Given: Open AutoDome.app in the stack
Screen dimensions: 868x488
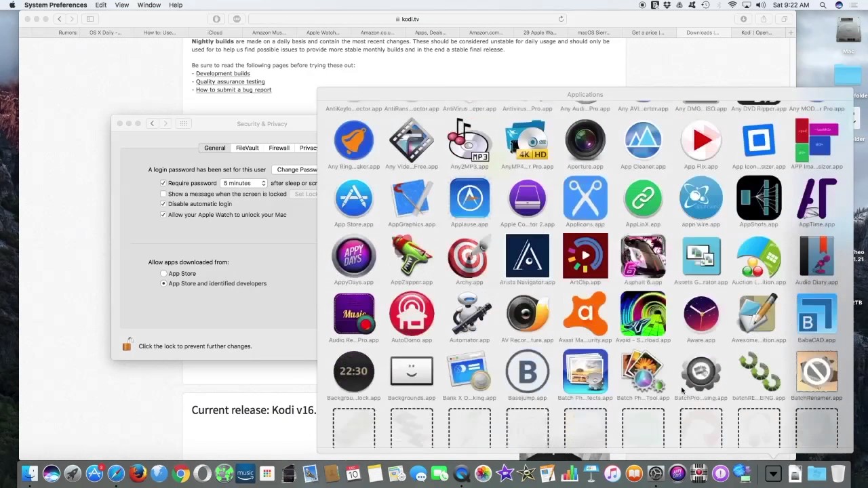Looking at the screenshot, I should [412, 314].
